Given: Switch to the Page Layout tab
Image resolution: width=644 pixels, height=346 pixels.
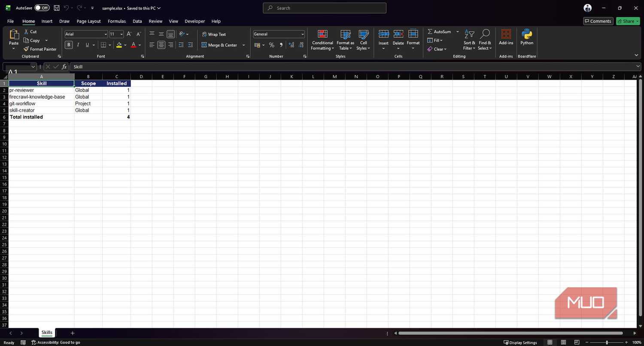Looking at the screenshot, I should coord(88,21).
